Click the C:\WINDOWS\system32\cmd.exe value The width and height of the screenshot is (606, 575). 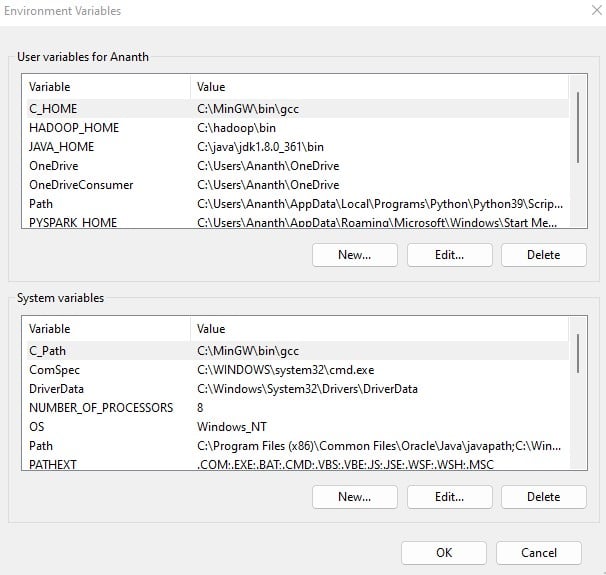click(285, 369)
